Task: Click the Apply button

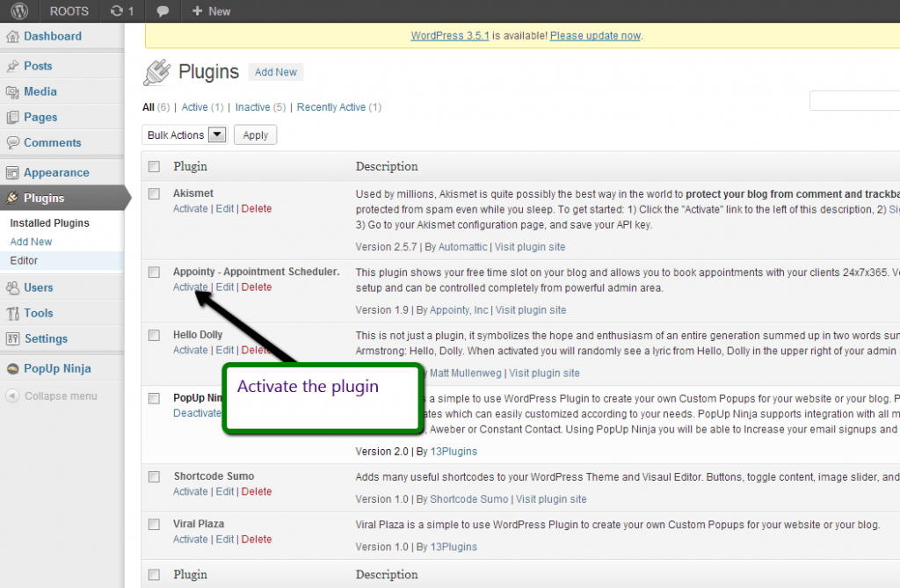Action: tap(256, 135)
